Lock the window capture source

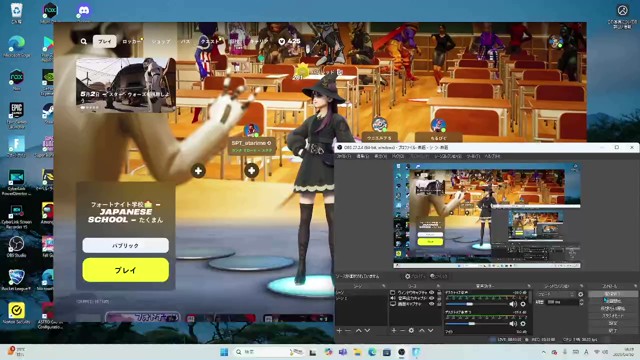point(439,293)
